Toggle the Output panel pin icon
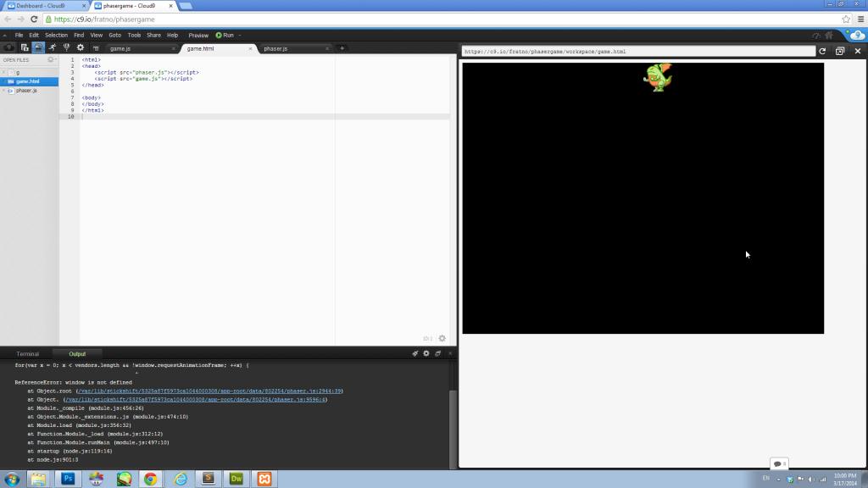868x488 pixels. pos(415,353)
